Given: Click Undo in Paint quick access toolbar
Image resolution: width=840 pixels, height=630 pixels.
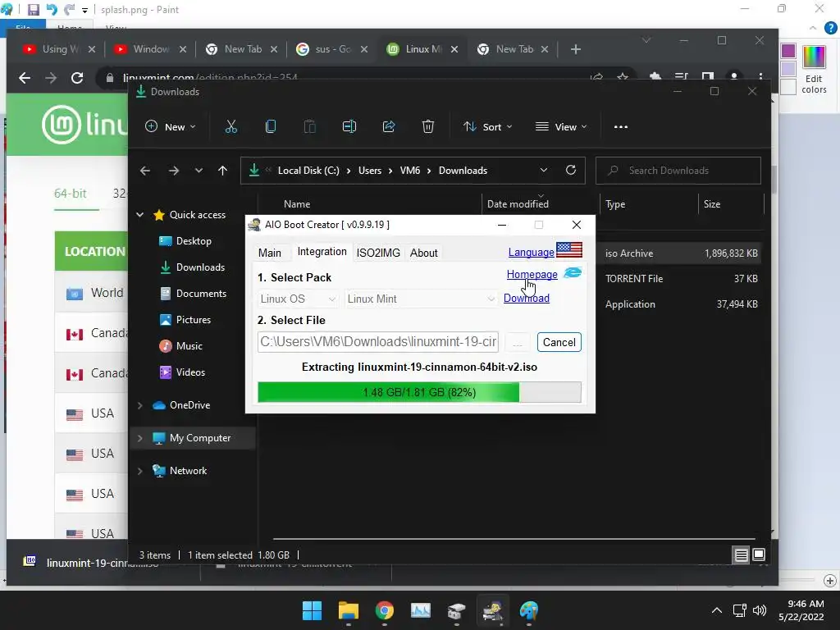Looking at the screenshot, I should point(52,10).
